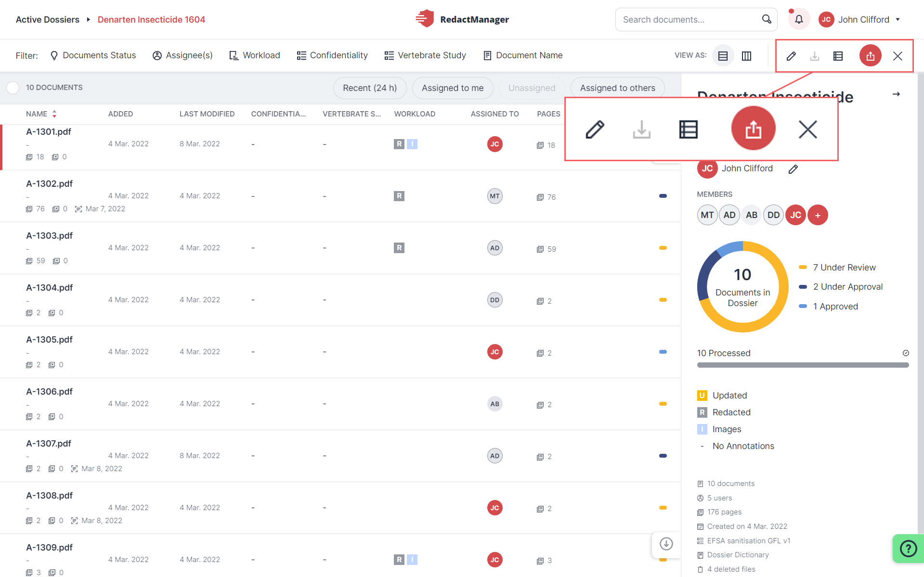
Task: Open the Confidentiality filter dropdown
Action: pyautogui.click(x=332, y=55)
